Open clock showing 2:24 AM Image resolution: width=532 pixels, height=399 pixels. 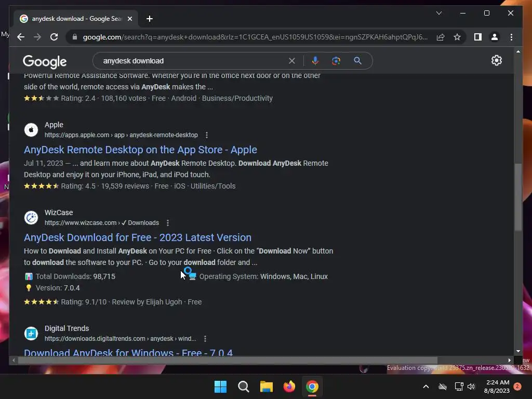pyautogui.click(x=497, y=387)
